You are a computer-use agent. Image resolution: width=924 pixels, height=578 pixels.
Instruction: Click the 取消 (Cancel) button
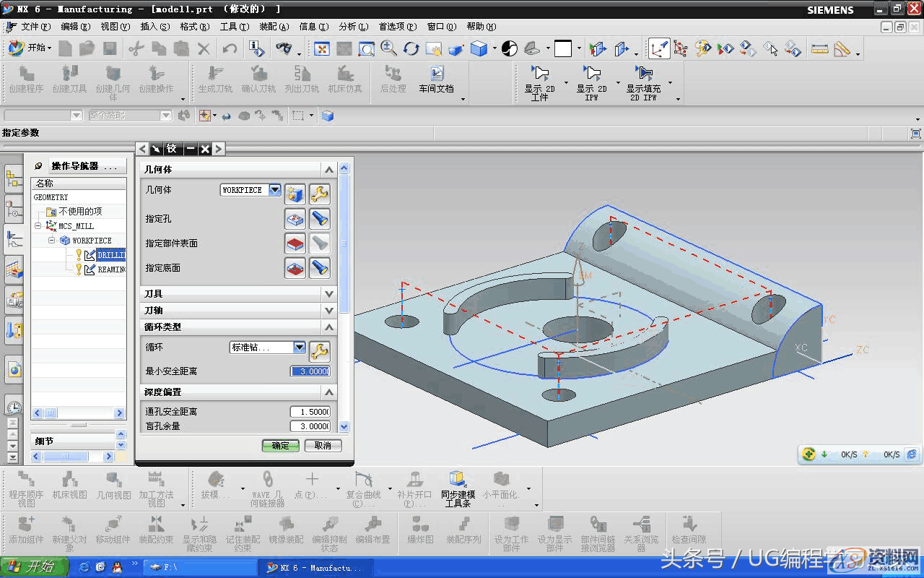[323, 446]
